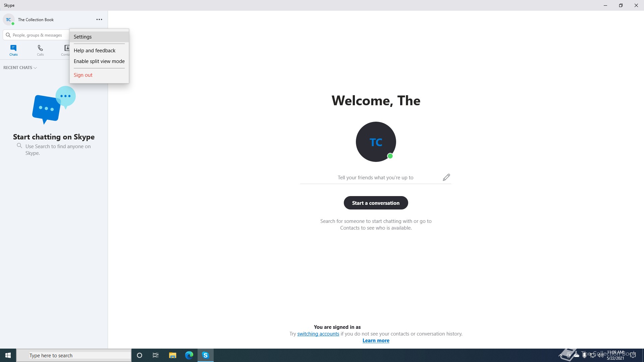Open Task View on the taskbar

(156, 355)
